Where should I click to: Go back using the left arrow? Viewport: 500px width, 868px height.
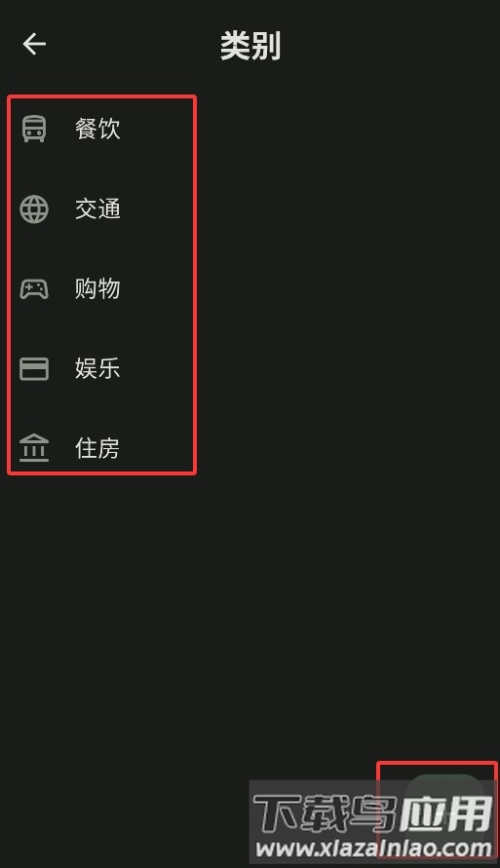[x=34, y=44]
